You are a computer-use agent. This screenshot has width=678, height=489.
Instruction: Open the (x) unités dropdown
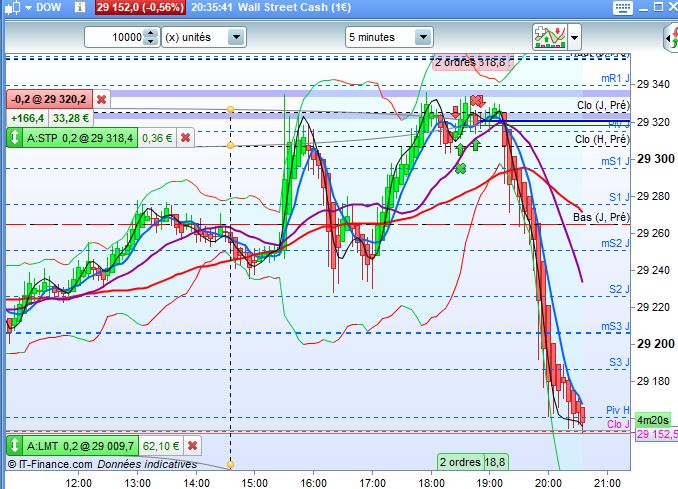(204, 37)
